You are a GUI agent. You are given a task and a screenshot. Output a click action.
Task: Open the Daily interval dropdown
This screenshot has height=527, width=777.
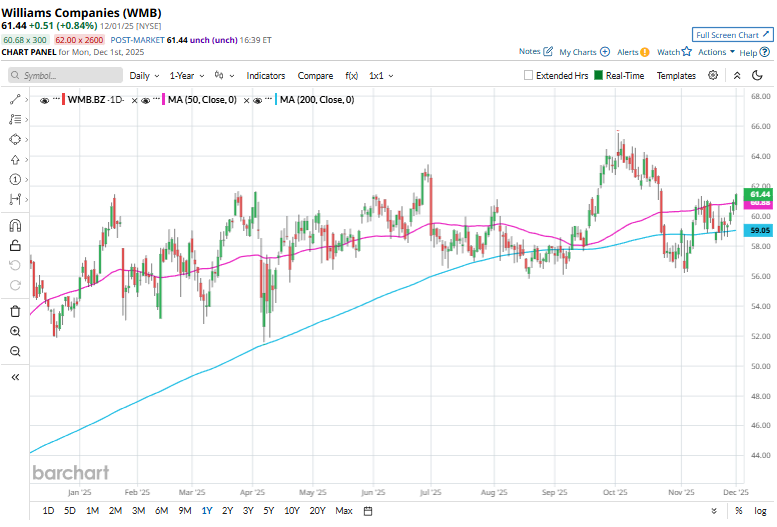coord(143,76)
